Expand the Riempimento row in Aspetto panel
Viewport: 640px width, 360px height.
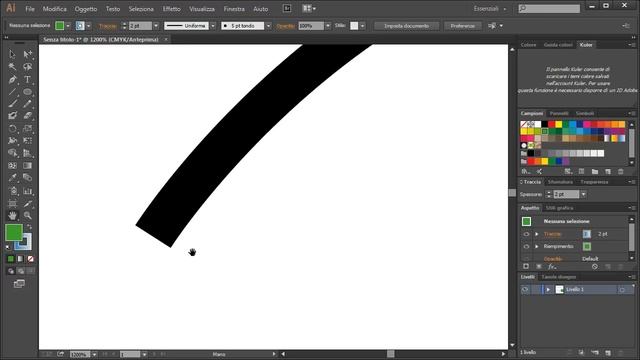coord(537,247)
